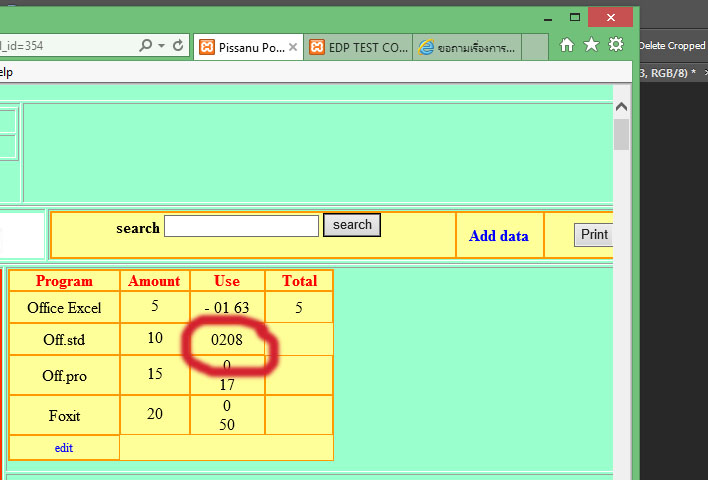Image resolution: width=708 pixels, height=480 pixels.
Task: Click the Program column header
Action: 64,281
